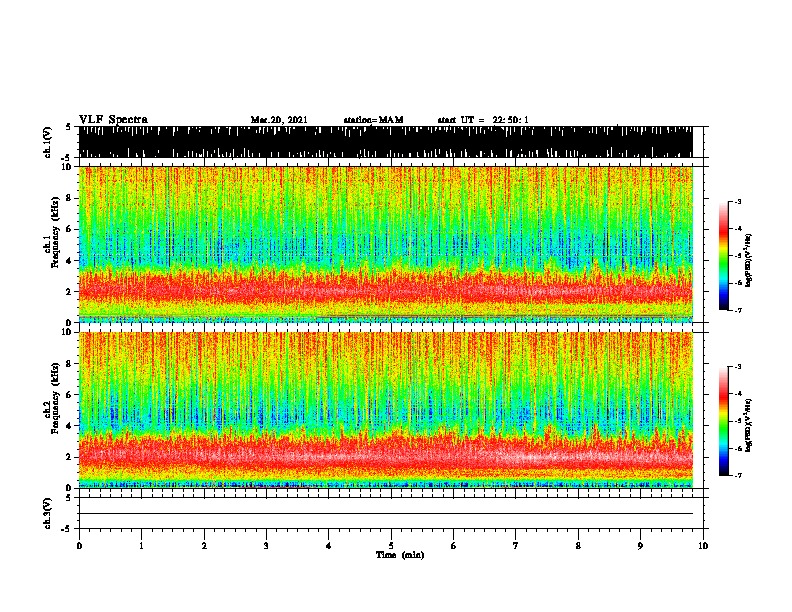Click inside the ch.1 spectrogram panel
The height and width of the screenshot is (612, 792).
385,244
